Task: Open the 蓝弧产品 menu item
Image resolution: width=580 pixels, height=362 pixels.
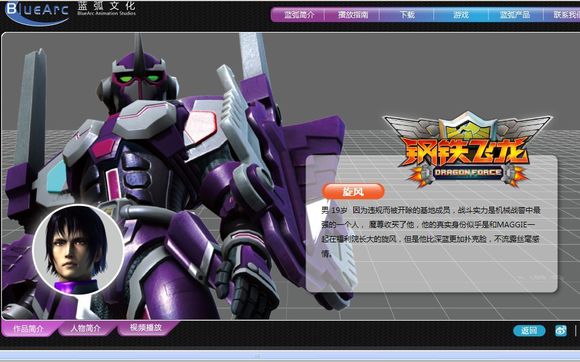Action: pos(515,15)
